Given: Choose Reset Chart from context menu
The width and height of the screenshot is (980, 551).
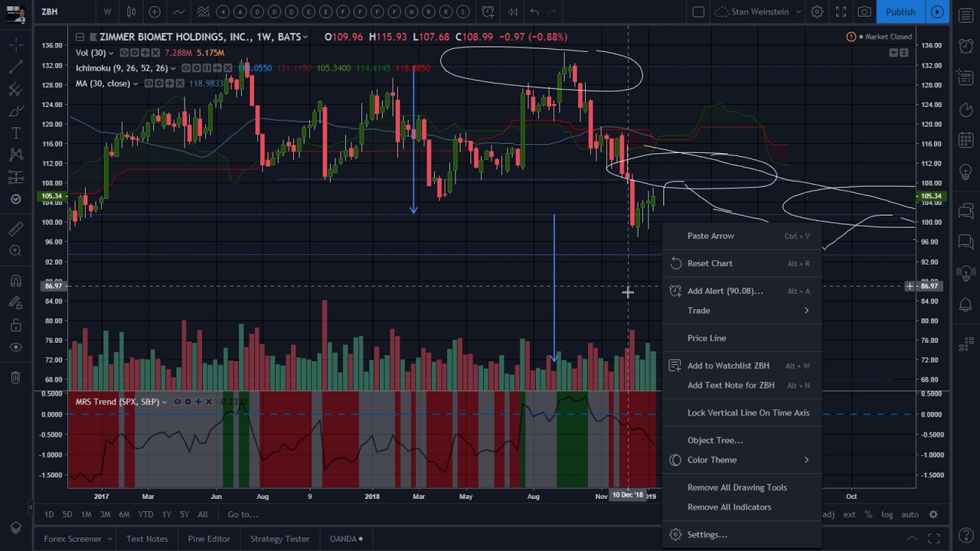Looking at the screenshot, I should tap(741, 263).
